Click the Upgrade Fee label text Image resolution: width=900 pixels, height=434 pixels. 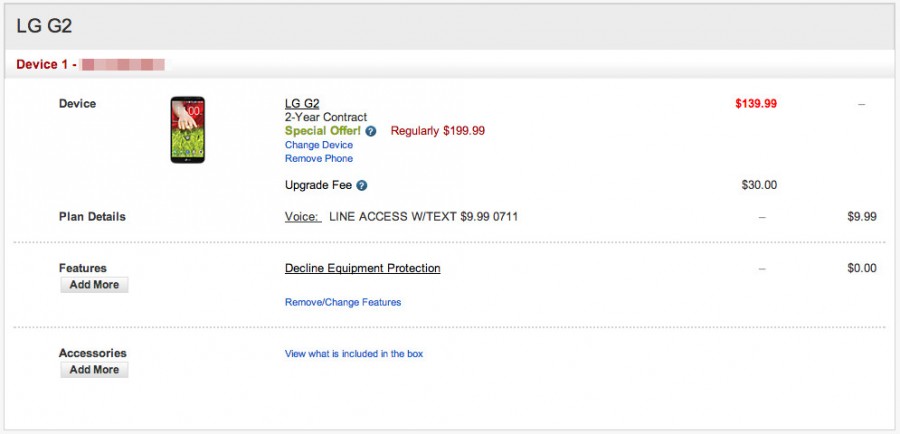[x=318, y=185]
